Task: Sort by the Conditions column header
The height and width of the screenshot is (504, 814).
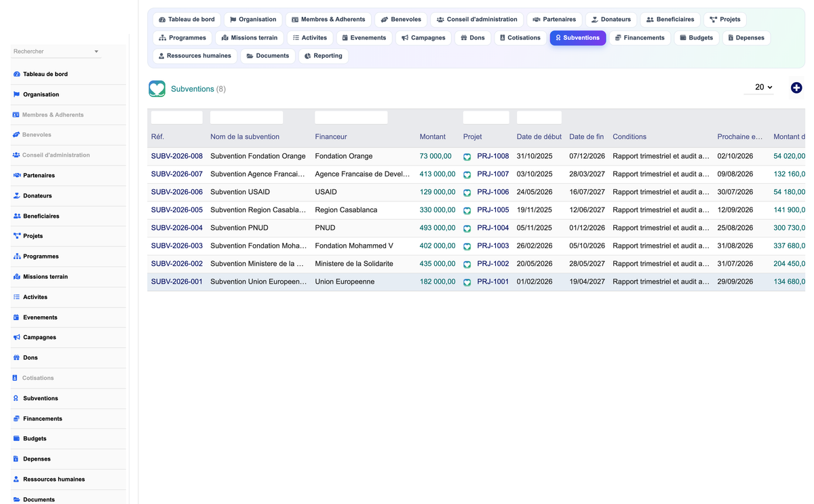Action: coord(629,136)
